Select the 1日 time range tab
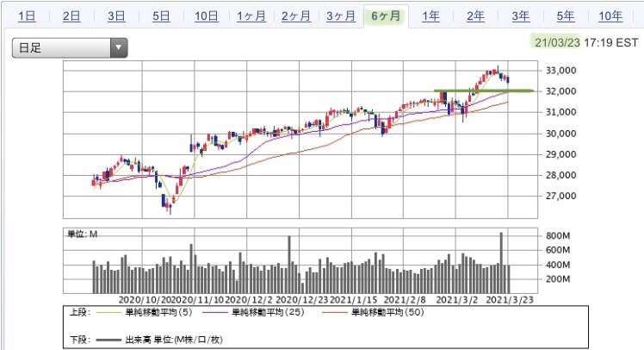 (27, 16)
